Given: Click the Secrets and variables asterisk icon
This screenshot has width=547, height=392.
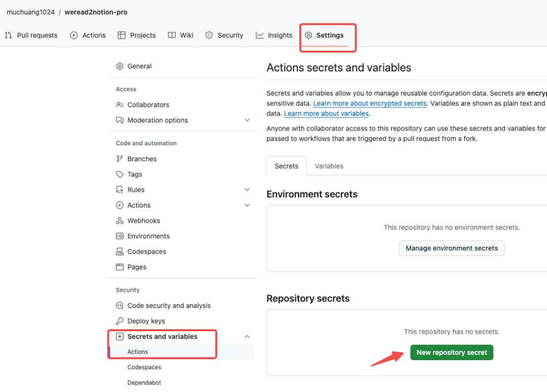Looking at the screenshot, I should pyautogui.click(x=120, y=337).
